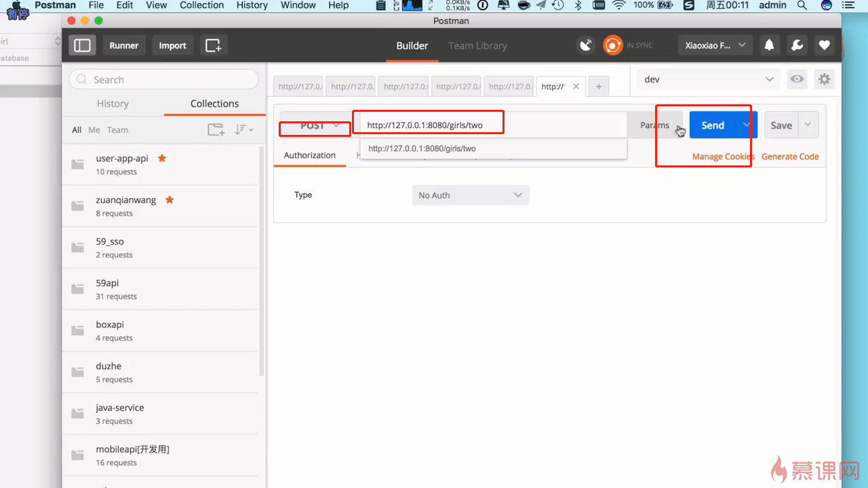
Task: Star icon next to zuanqianwang
Action: click(170, 200)
